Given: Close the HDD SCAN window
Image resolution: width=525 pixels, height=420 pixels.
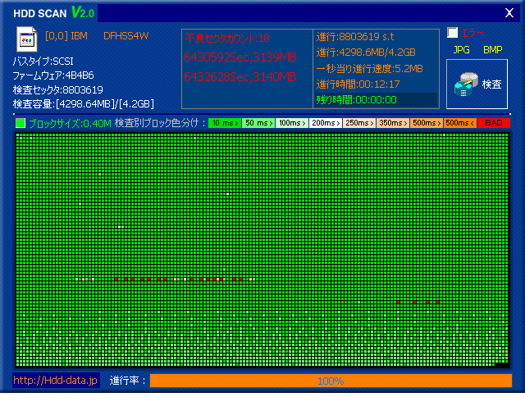Looking at the screenshot, I should point(508,13).
